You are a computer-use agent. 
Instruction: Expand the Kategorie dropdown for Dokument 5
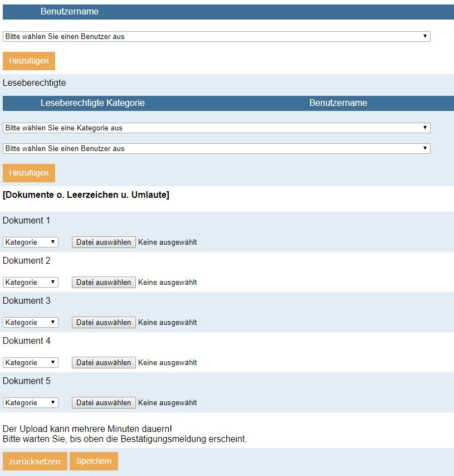pos(31,403)
